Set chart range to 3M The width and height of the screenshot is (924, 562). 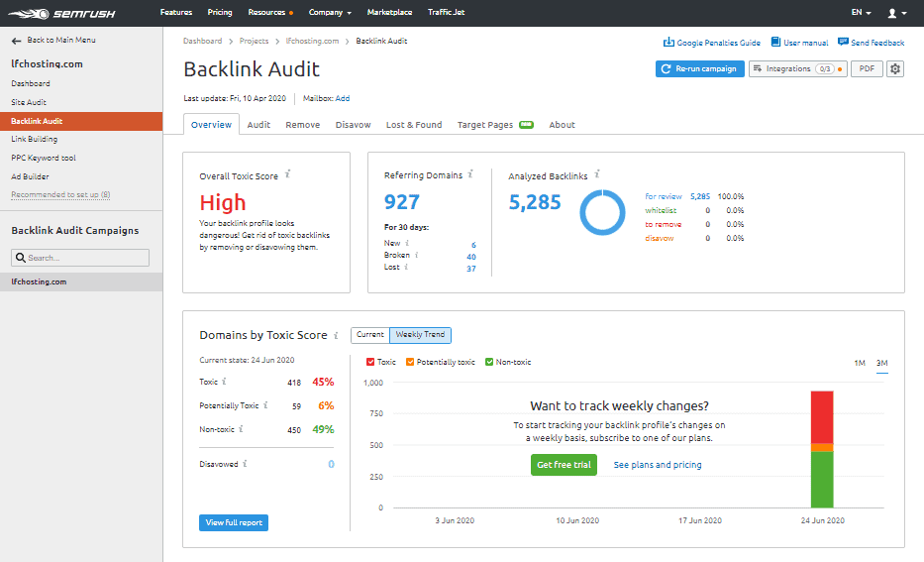pyautogui.click(x=881, y=363)
